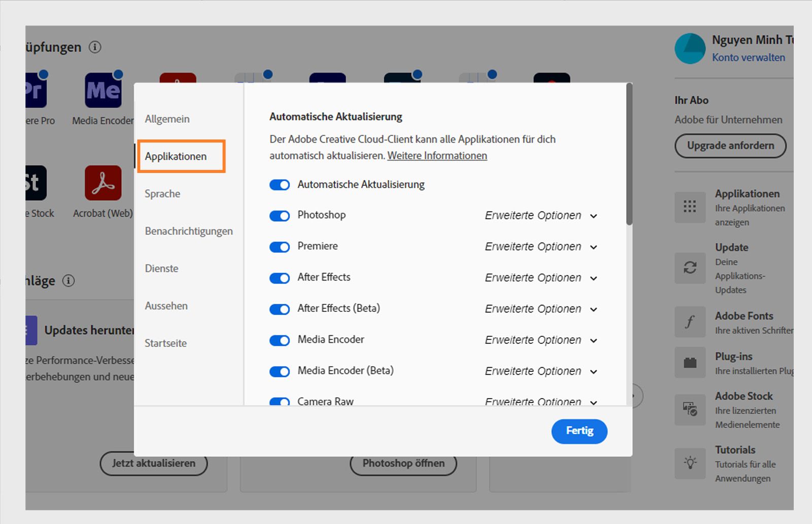Click the Verknüpfungen info icon

click(94, 47)
